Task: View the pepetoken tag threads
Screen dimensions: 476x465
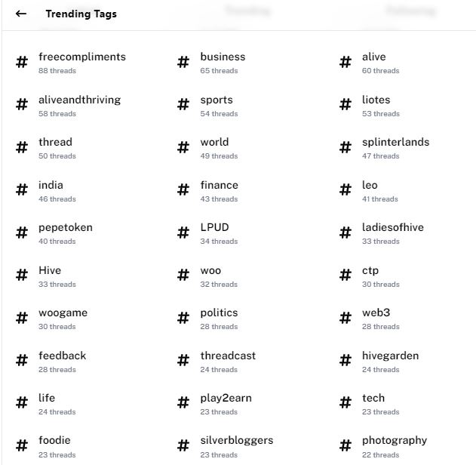Action: [66, 228]
